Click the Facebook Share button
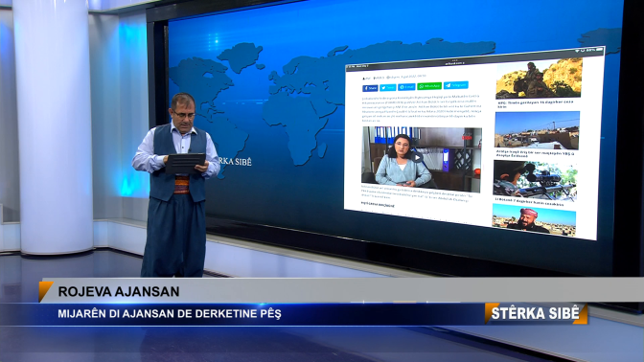Viewport: 644px width, 362px height. [x=370, y=88]
